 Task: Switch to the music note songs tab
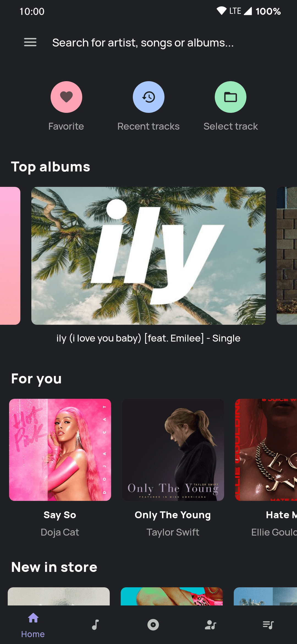pyautogui.click(x=95, y=625)
